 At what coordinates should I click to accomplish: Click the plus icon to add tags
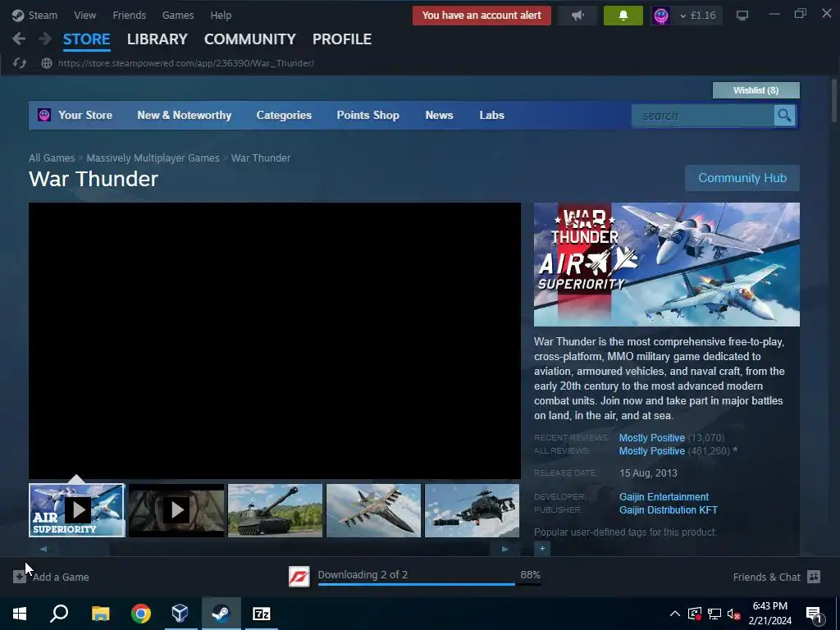tap(542, 549)
